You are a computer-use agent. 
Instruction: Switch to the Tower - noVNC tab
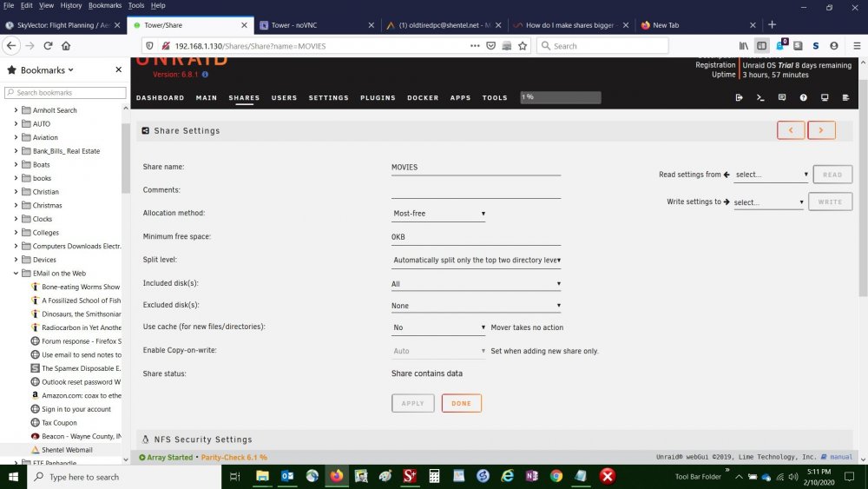pos(317,25)
